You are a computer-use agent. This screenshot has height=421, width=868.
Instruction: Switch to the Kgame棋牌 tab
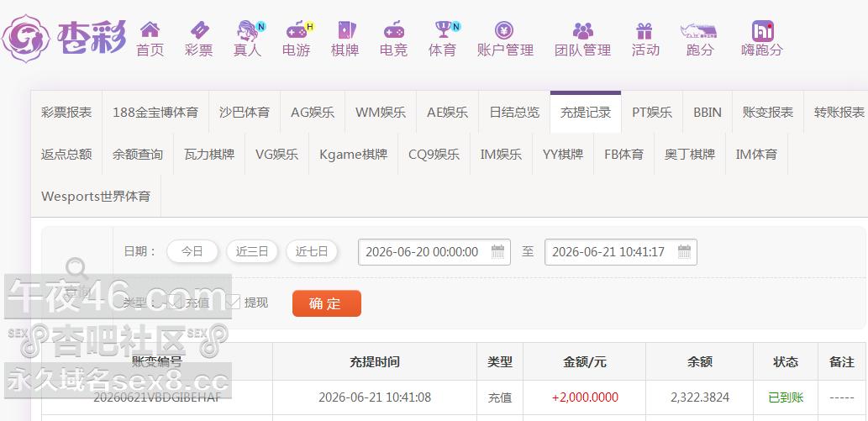354,154
